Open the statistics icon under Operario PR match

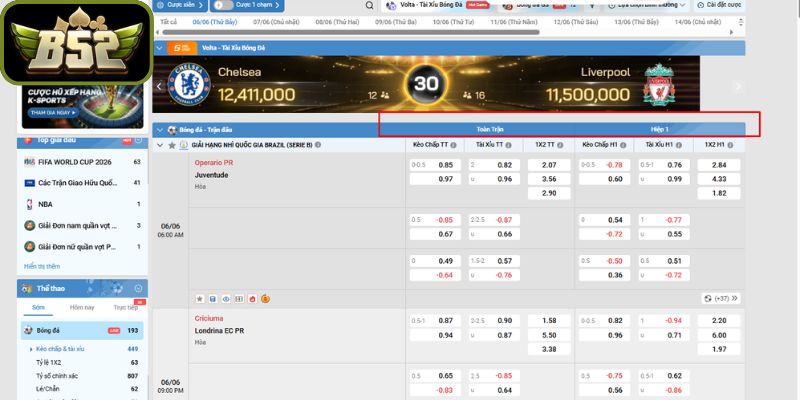[213, 299]
